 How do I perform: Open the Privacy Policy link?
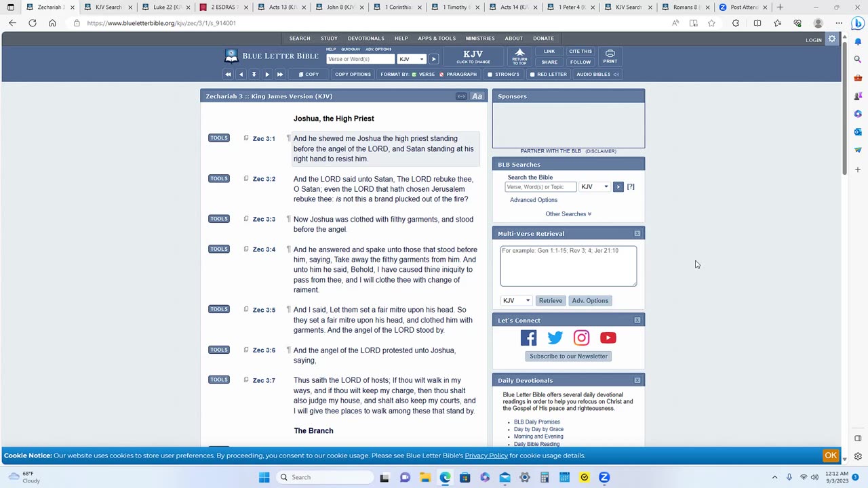(x=486, y=455)
